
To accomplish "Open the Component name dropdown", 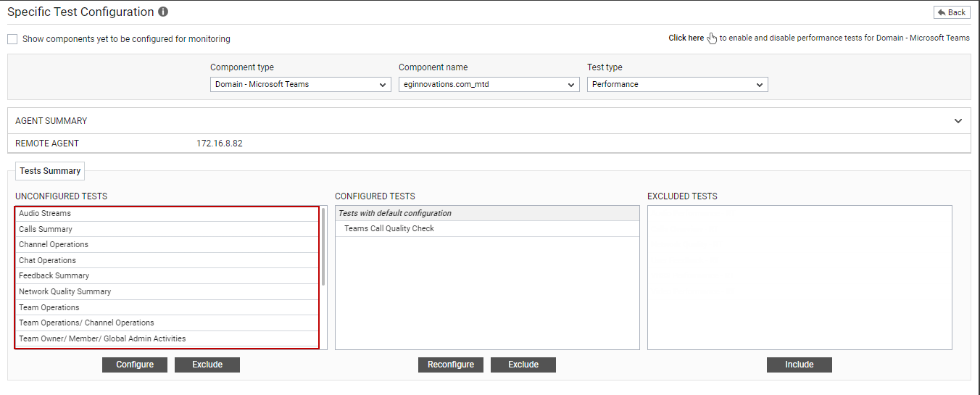I will click(489, 85).
